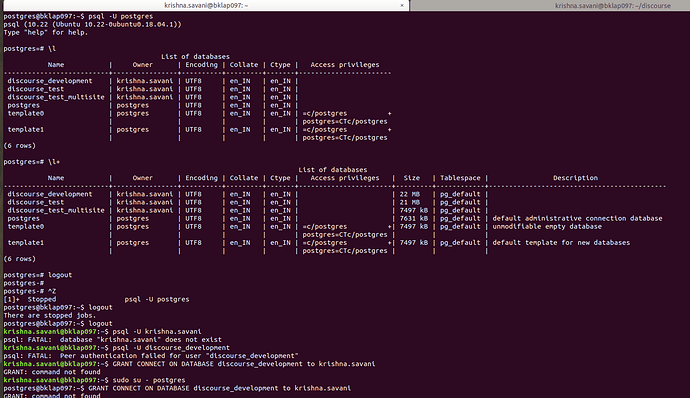Viewport: 690px width, 398px height.
Task: Click the error 'database "krishna.savani" does not exist'
Action: [113, 339]
